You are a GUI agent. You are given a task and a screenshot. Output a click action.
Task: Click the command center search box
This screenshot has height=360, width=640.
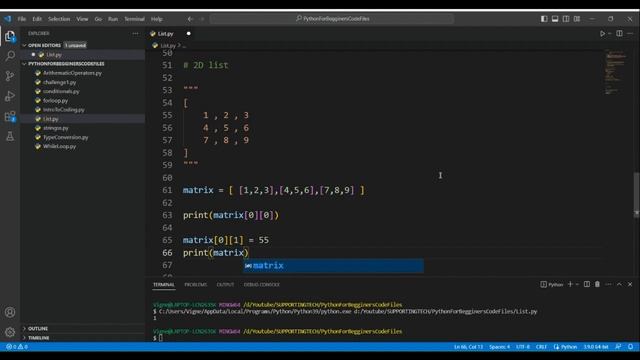332,19
